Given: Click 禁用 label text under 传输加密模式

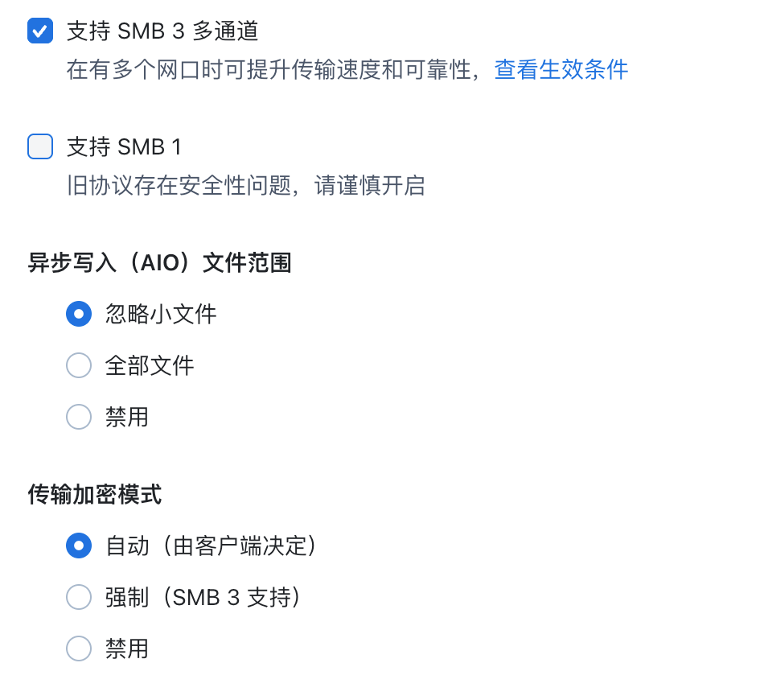Looking at the screenshot, I should pos(127,649).
